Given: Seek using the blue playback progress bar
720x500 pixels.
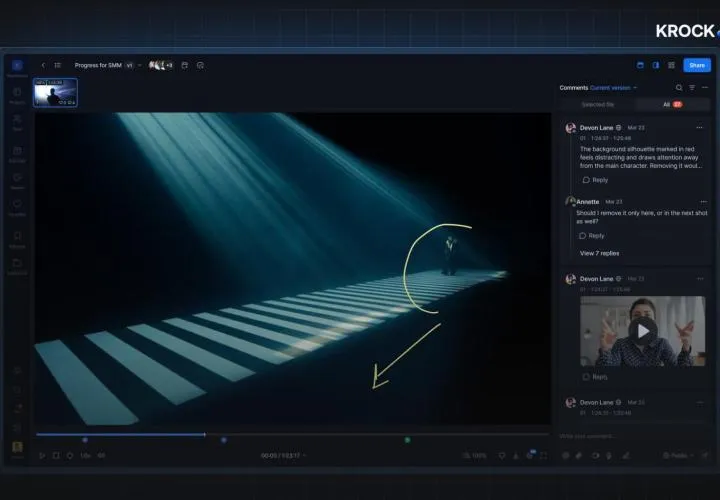Looking at the screenshot, I should (121, 434).
